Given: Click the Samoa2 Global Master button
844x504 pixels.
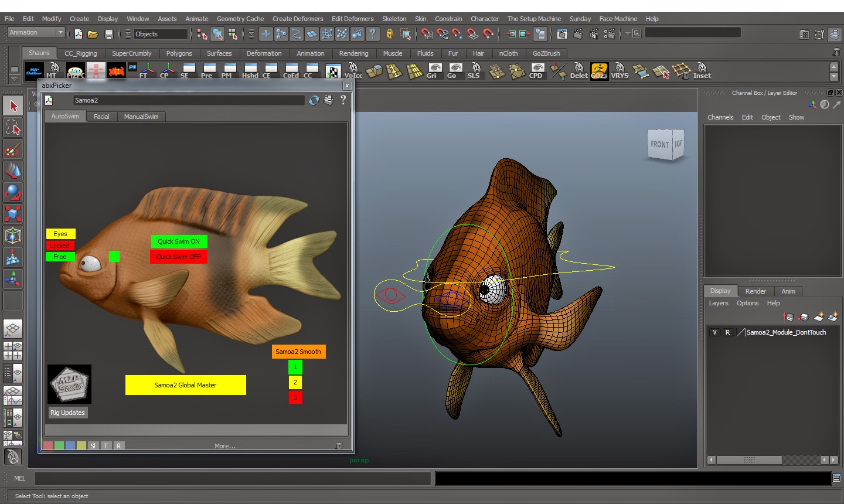Looking at the screenshot, I should click(x=185, y=385).
